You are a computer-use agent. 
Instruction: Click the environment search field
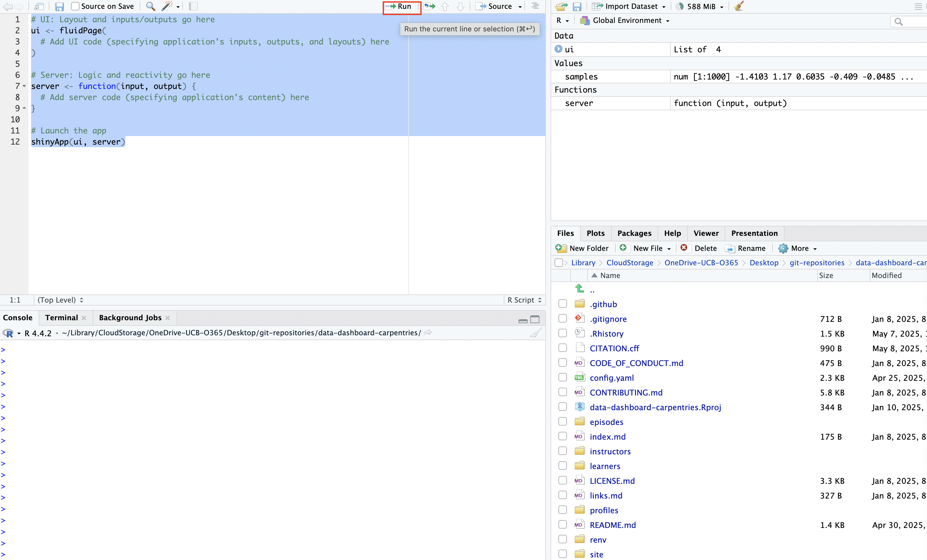click(910, 21)
